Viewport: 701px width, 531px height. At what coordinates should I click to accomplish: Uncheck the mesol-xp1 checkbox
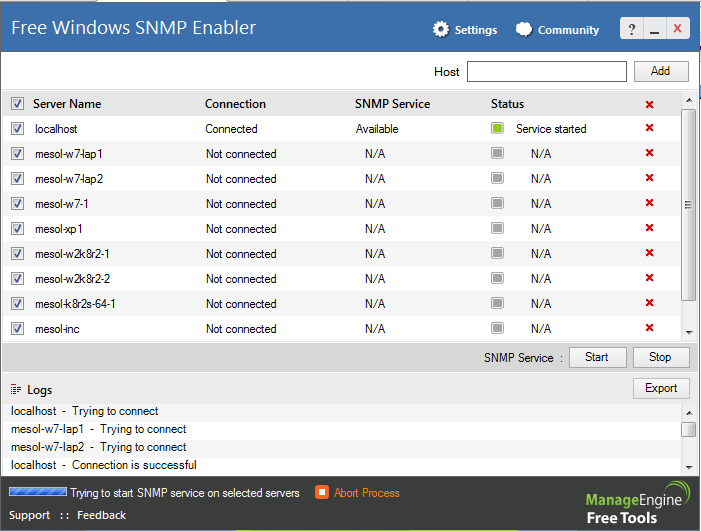click(x=17, y=229)
